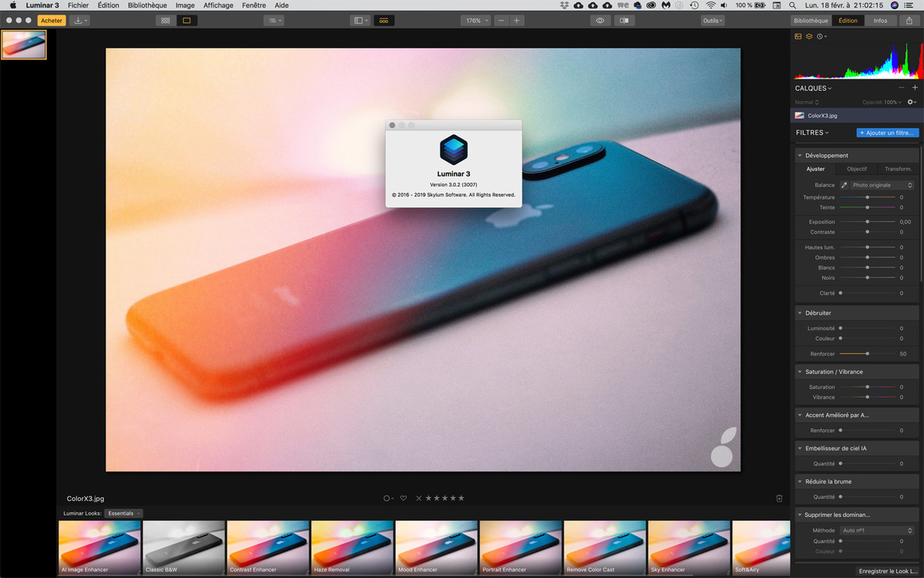Open the sort list dropdown in toolbar
Viewport: 924px width, 578px height.
pyautogui.click(x=273, y=21)
